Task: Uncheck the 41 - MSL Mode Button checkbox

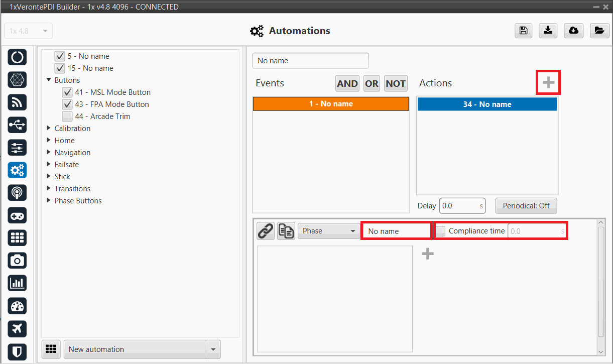Action: [67, 92]
